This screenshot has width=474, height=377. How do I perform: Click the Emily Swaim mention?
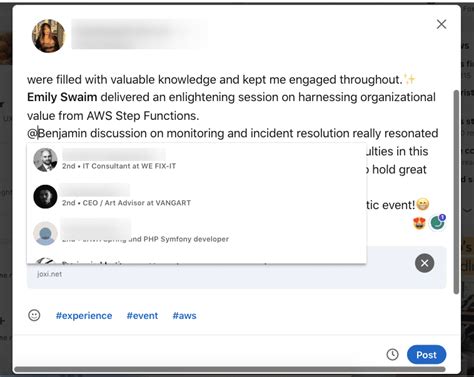[62, 97]
